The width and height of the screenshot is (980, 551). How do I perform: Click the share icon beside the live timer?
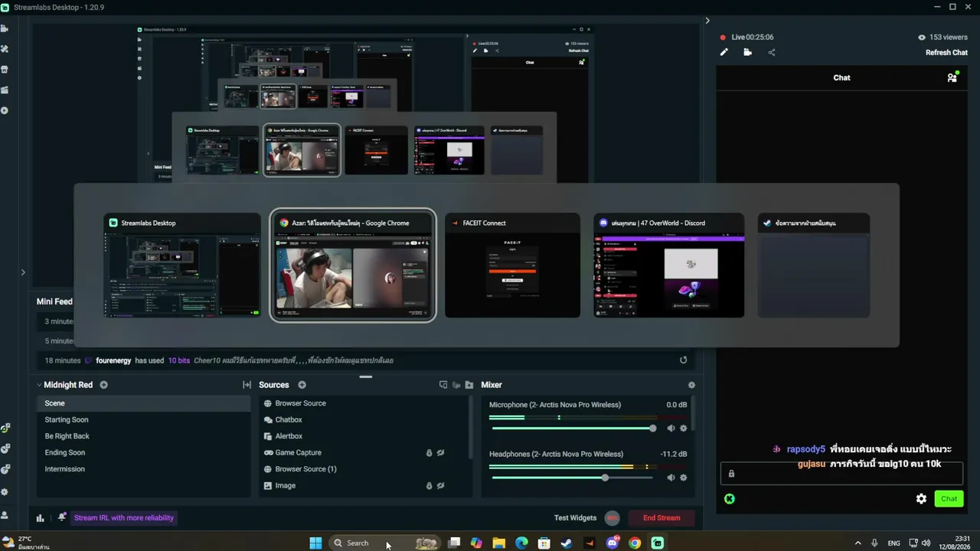coord(772,52)
